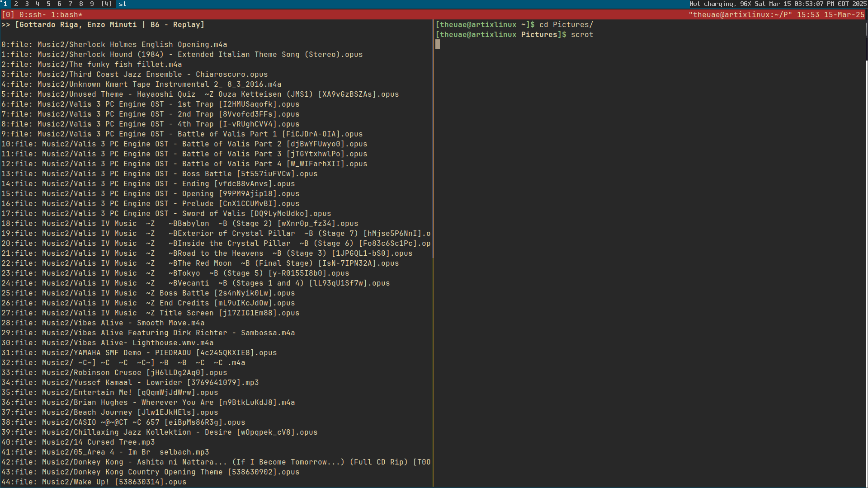Click entry Valis 3 OST Prelude
The height and width of the screenshot is (488, 868).
click(151, 204)
